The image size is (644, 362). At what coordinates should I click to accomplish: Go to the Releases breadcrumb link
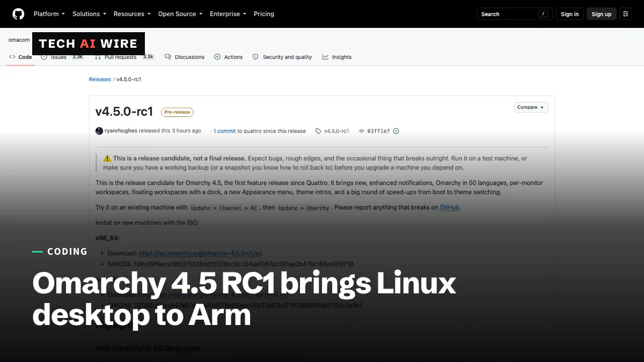tap(100, 79)
